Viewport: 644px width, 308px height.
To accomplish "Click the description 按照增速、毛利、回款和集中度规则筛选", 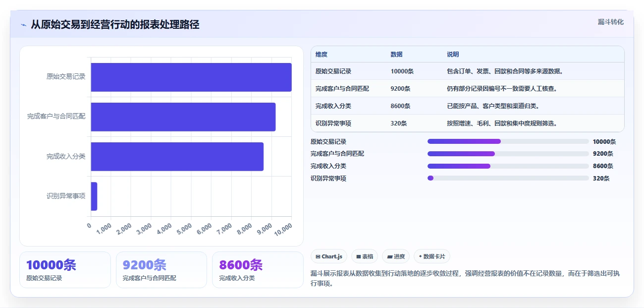I will 502,123.
